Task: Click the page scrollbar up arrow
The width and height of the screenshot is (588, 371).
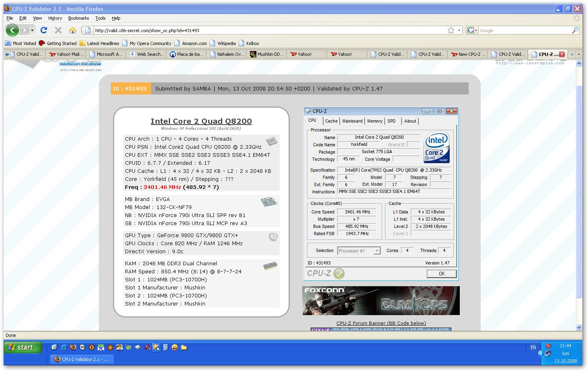Action: pos(579,63)
